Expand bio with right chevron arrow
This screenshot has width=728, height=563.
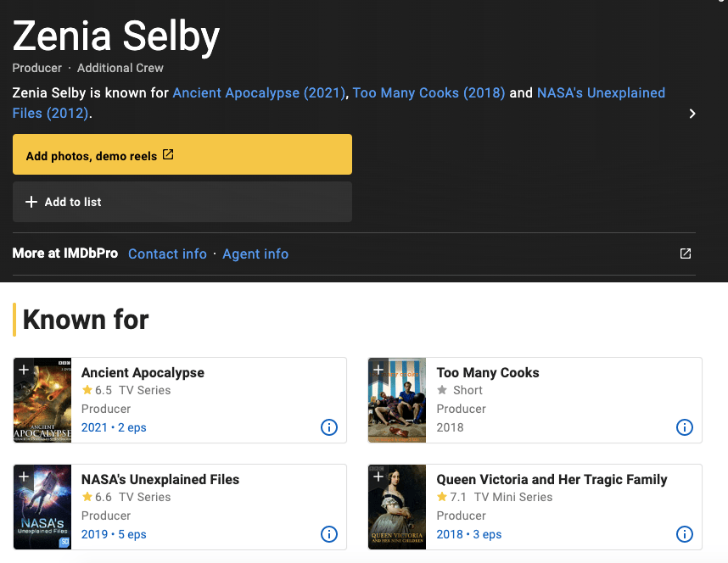[692, 114]
